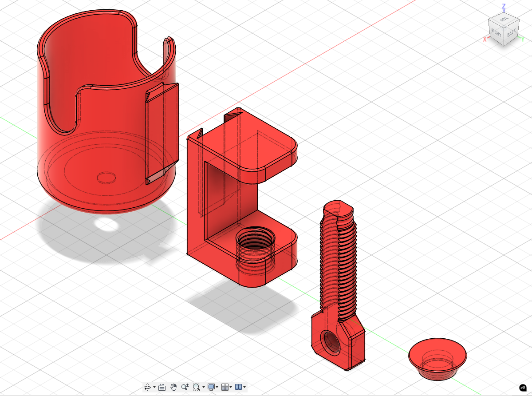The width and height of the screenshot is (532, 396).
Task: Click the green Y axis label
Action: click(523, 40)
